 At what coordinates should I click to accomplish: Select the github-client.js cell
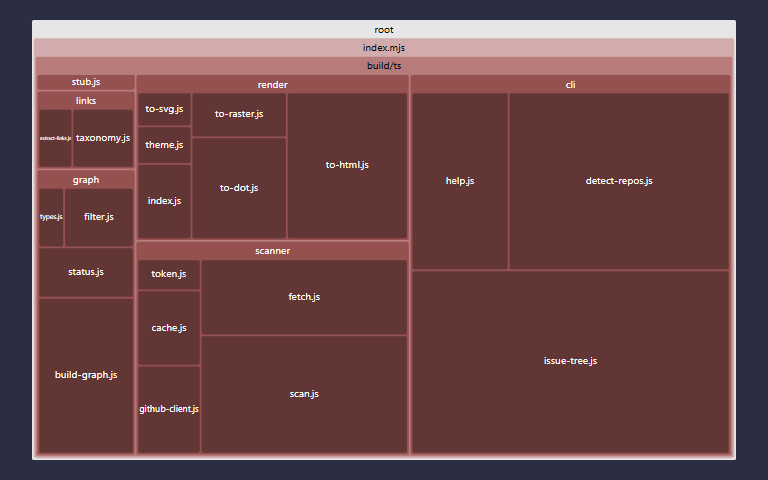tap(169, 409)
